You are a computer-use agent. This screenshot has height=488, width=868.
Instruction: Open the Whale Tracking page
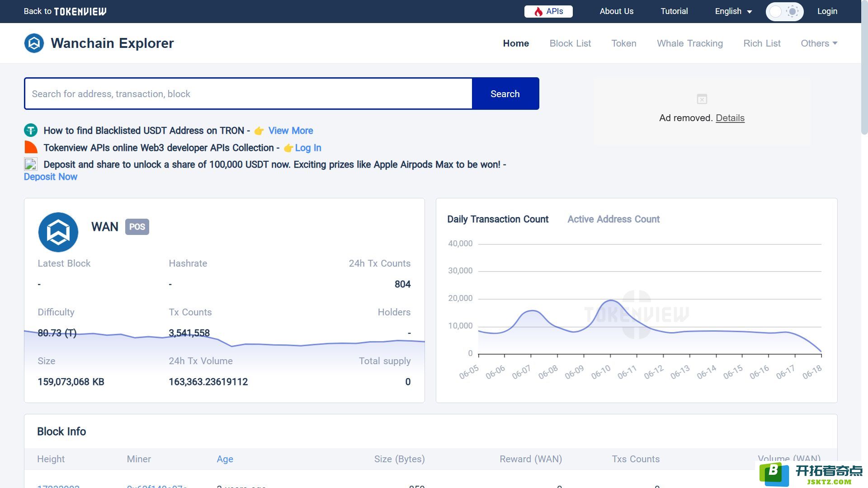pos(690,43)
